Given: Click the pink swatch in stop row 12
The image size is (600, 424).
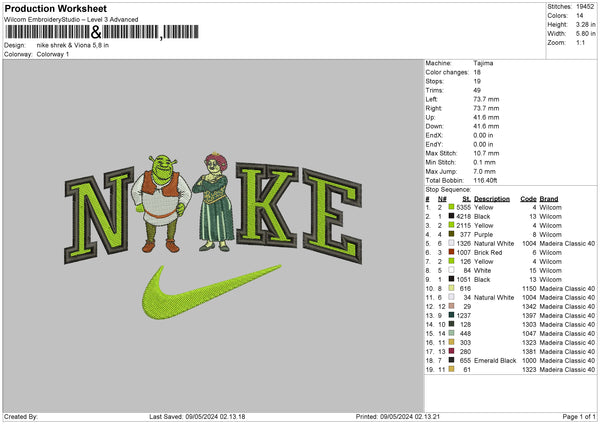Looking at the screenshot, I should 451,306.
